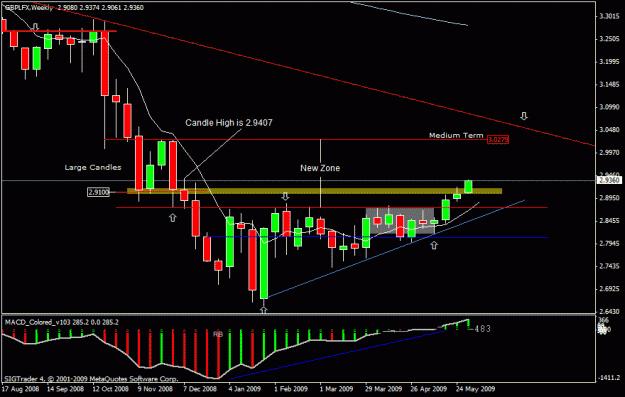Click the 1 Feb 2009 date label
The height and width of the screenshot is (397, 625).
[x=291, y=389]
